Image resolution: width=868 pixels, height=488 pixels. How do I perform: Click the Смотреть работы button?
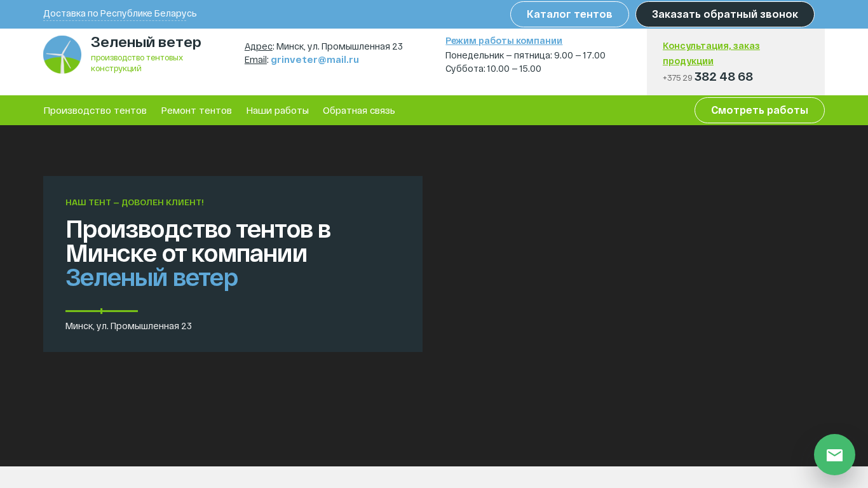759,110
